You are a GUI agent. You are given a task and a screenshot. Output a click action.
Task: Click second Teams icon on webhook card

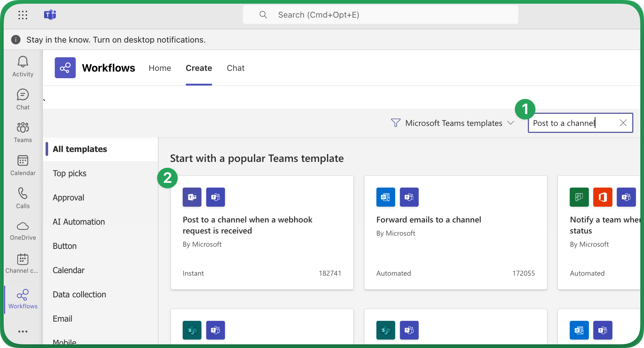(215, 197)
